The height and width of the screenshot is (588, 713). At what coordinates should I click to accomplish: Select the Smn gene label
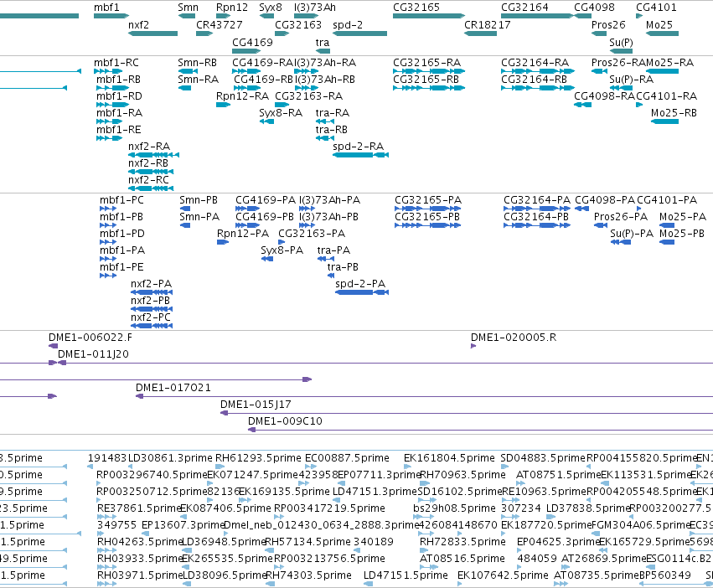188,8
